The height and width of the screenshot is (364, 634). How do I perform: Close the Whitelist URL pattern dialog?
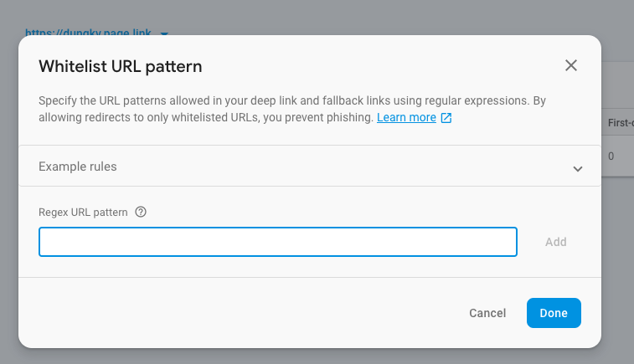[571, 65]
